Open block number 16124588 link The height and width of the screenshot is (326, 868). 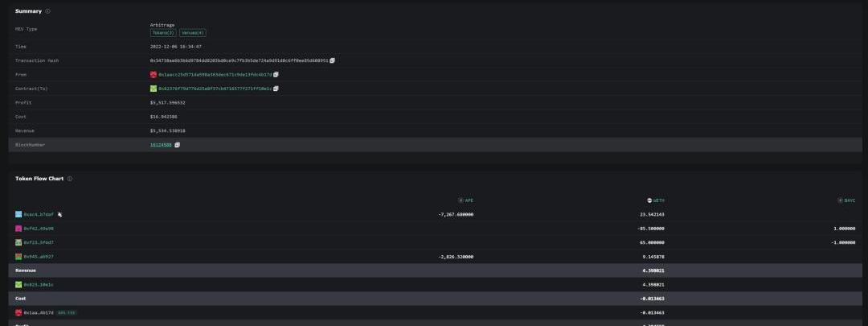pyautogui.click(x=161, y=145)
